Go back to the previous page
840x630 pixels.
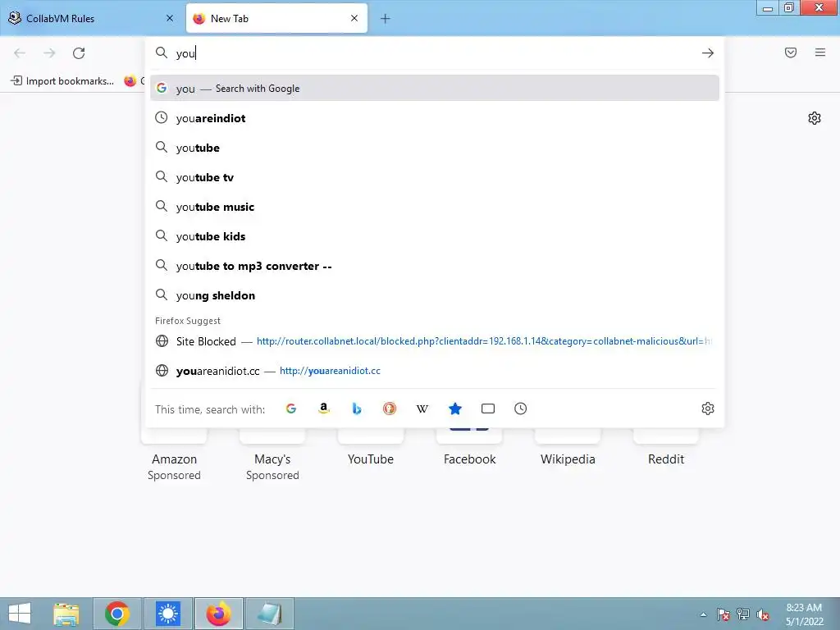20,53
